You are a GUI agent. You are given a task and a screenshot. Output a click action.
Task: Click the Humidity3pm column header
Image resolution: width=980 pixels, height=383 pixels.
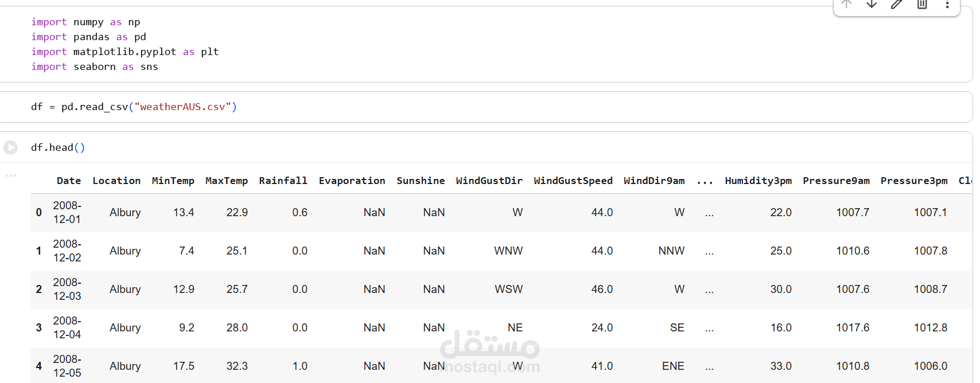tap(758, 181)
